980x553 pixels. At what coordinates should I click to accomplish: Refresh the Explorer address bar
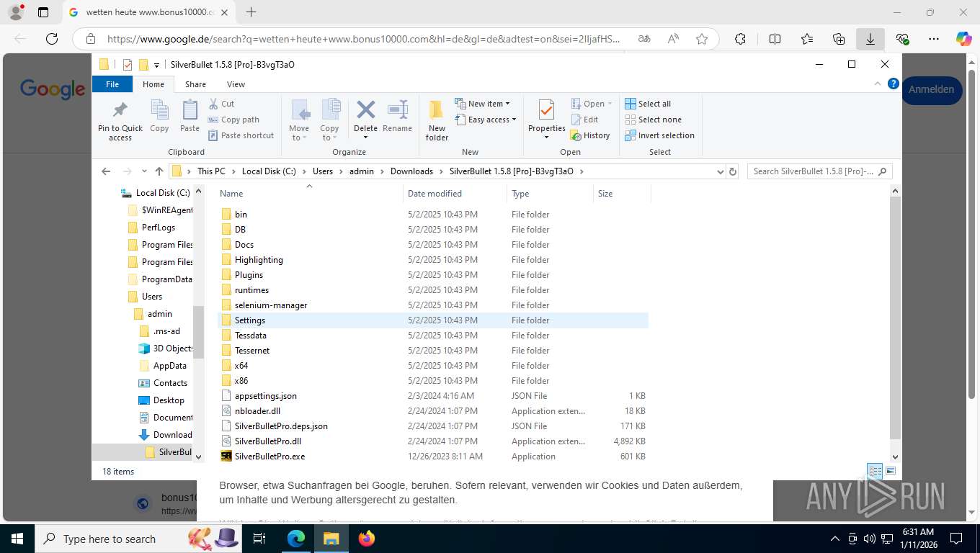point(733,171)
